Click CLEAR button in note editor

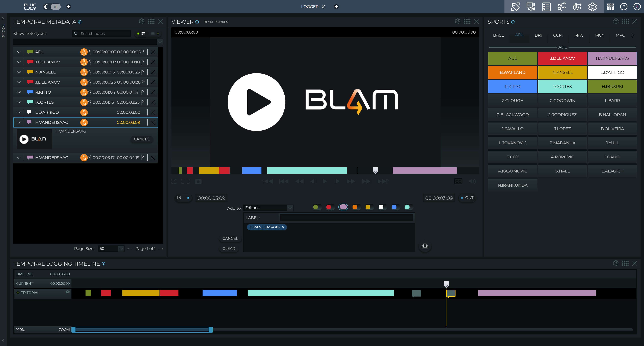(x=229, y=249)
